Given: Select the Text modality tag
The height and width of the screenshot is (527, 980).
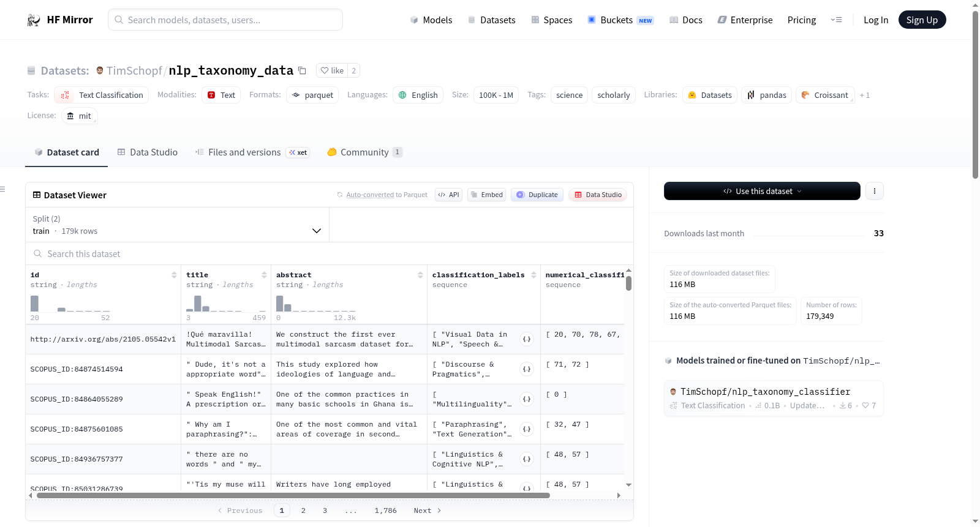Looking at the screenshot, I should click(x=221, y=95).
